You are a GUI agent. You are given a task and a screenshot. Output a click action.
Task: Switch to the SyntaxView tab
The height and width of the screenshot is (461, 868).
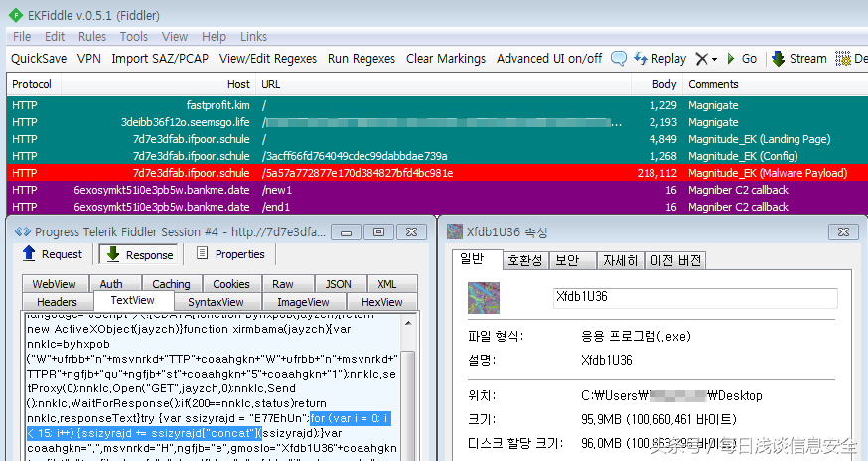216,302
